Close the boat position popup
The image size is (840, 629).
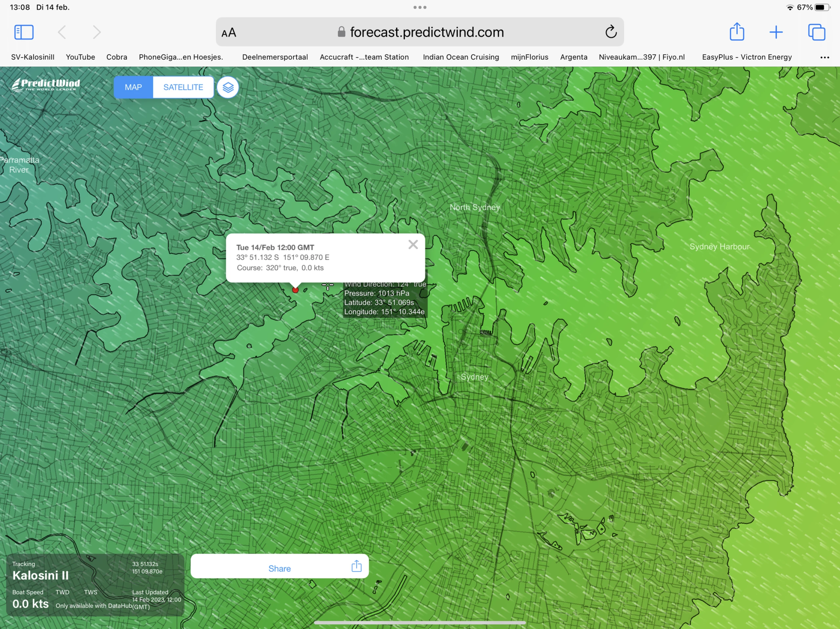(413, 245)
